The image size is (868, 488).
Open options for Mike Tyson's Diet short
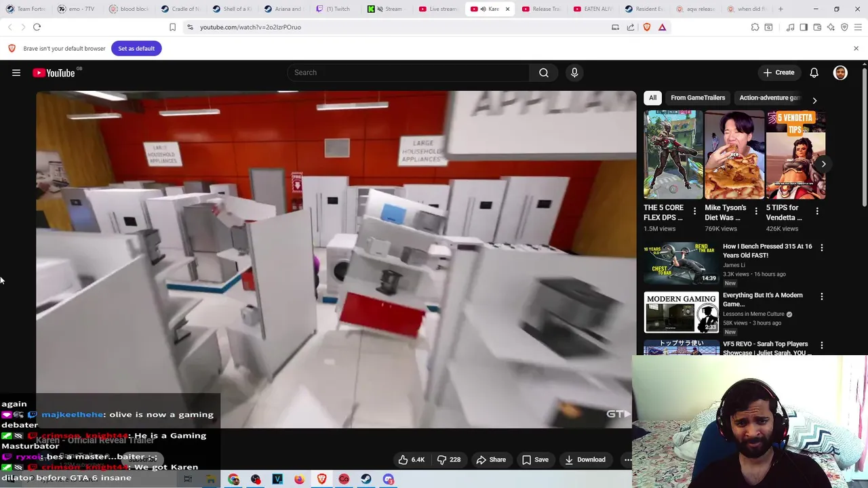click(756, 211)
